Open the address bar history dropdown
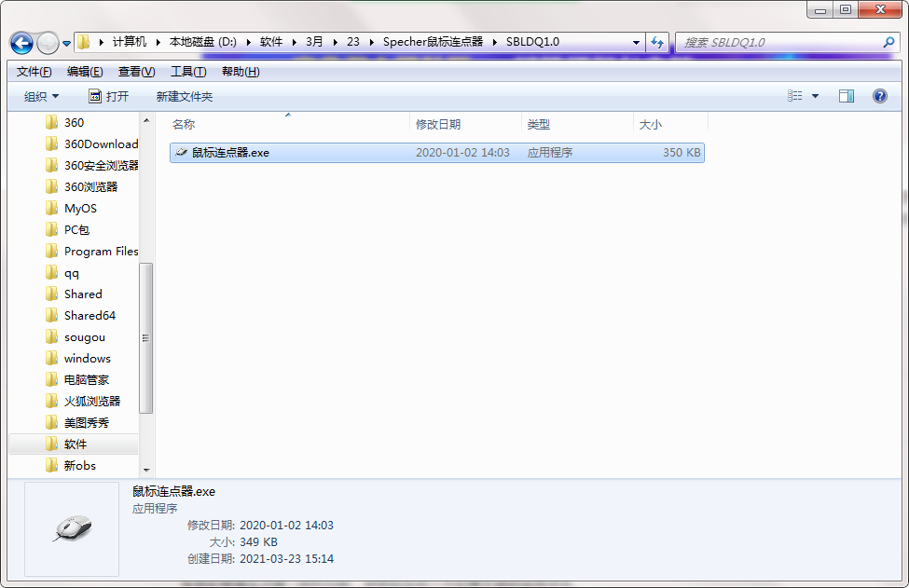 (x=636, y=42)
